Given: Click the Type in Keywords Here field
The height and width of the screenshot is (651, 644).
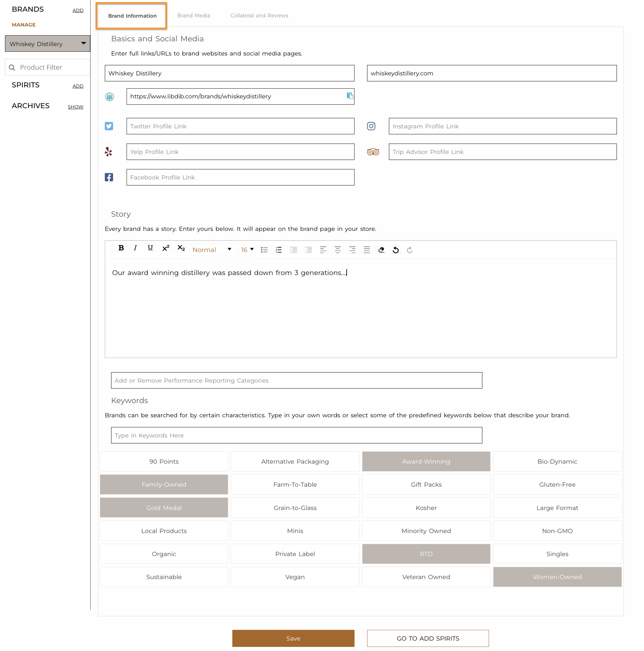Looking at the screenshot, I should [296, 435].
